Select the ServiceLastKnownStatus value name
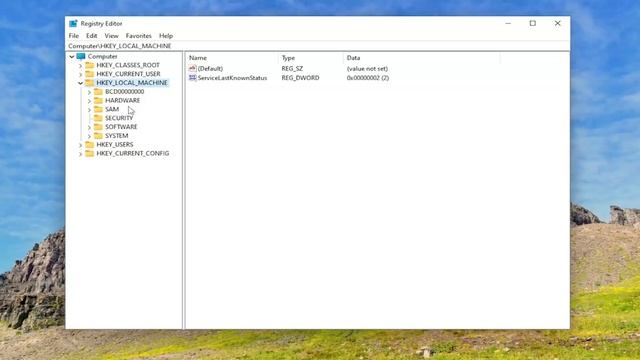 (x=232, y=78)
